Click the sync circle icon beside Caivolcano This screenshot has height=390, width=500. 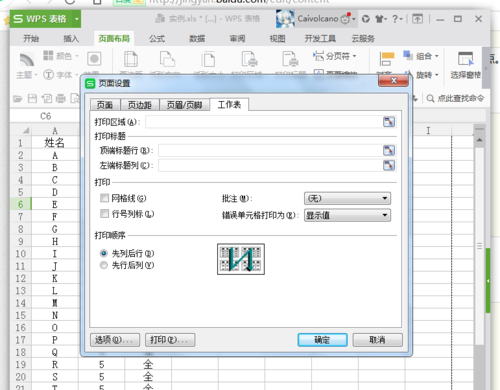coord(366,19)
